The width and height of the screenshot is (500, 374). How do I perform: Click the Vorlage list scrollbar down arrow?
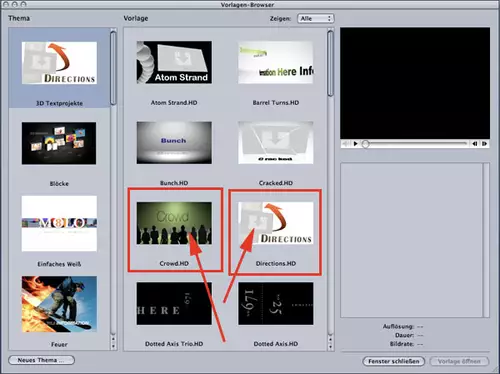(330, 347)
